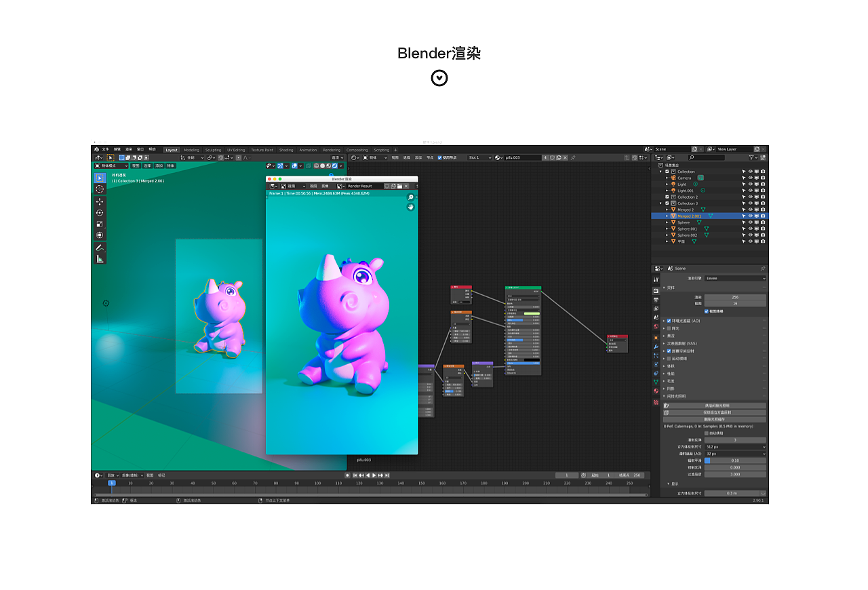Open the View Layer properties tab icon
The height and width of the screenshot is (590, 868).
tap(656, 309)
